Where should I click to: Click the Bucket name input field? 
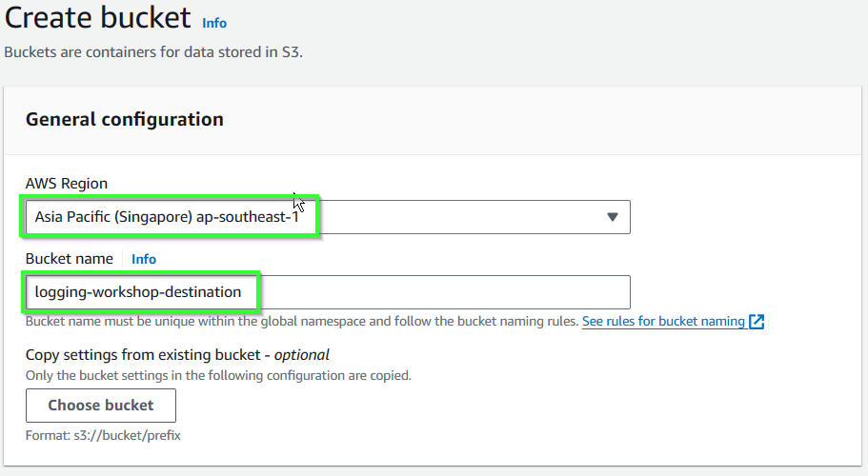click(x=328, y=292)
